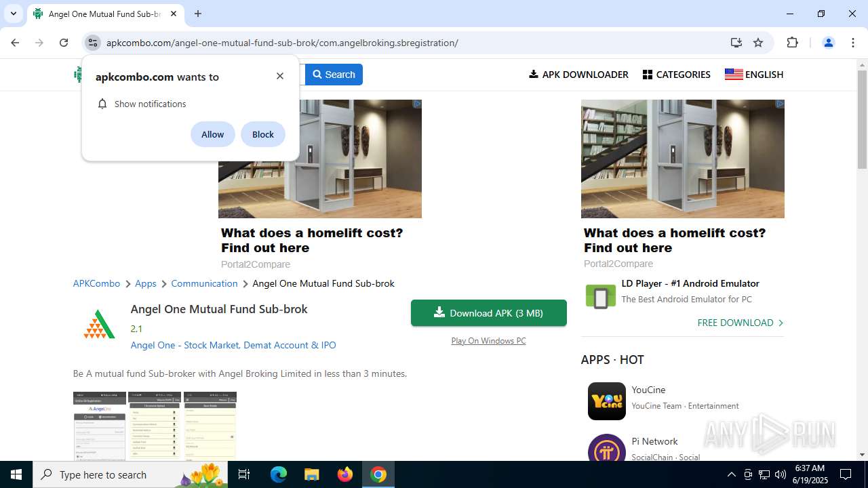This screenshot has height=488, width=868.
Task: Click the left homelift ad image
Action: point(320,159)
